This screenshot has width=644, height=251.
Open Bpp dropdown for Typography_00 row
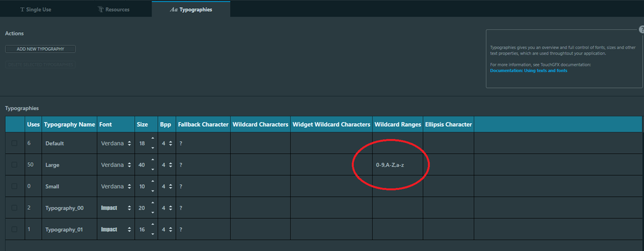(x=167, y=209)
